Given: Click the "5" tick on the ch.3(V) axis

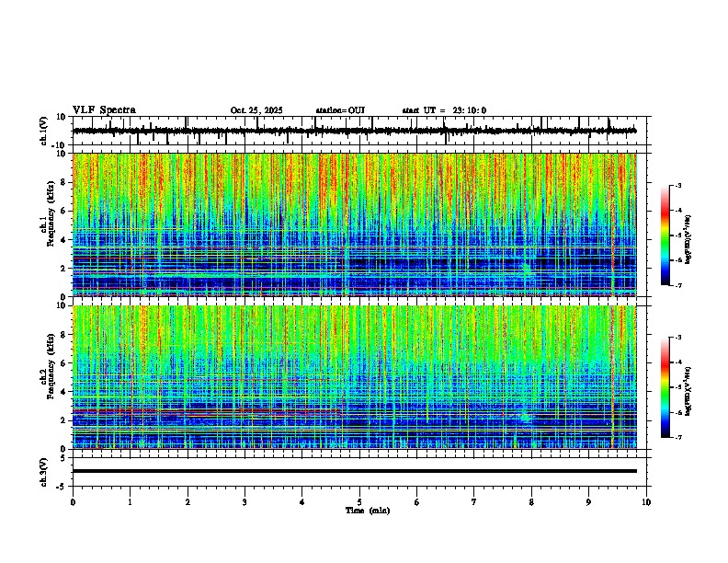Looking at the screenshot, I should coord(64,458).
